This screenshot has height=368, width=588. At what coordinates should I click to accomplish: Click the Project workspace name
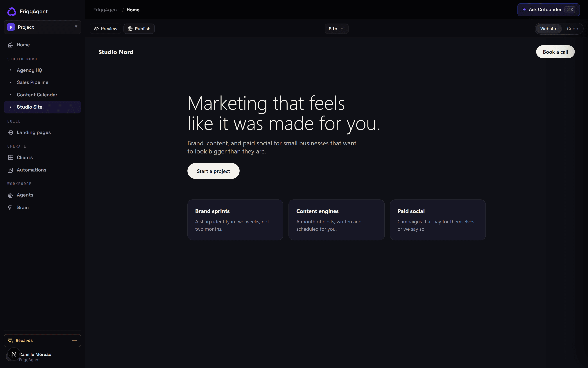[26, 27]
